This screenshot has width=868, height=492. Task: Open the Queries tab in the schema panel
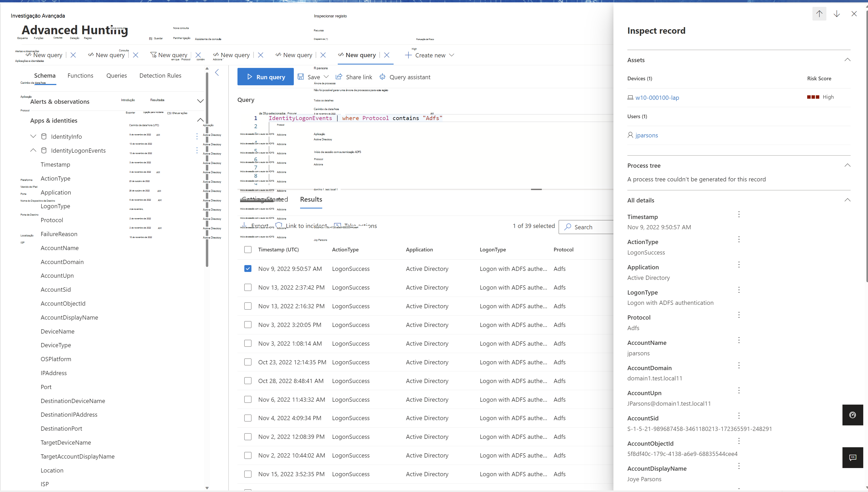[117, 75]
